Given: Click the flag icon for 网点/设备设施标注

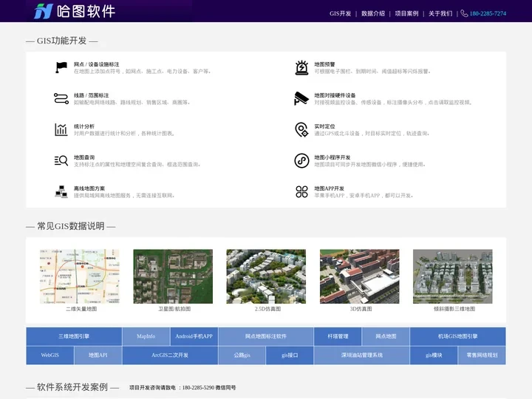Looking at the screenshot, I should pos(61,67).
